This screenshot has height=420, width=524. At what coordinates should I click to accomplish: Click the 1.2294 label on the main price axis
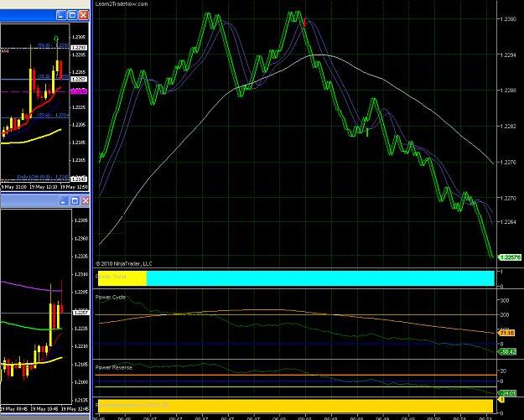pyautogui.click(x=508, y=54)
